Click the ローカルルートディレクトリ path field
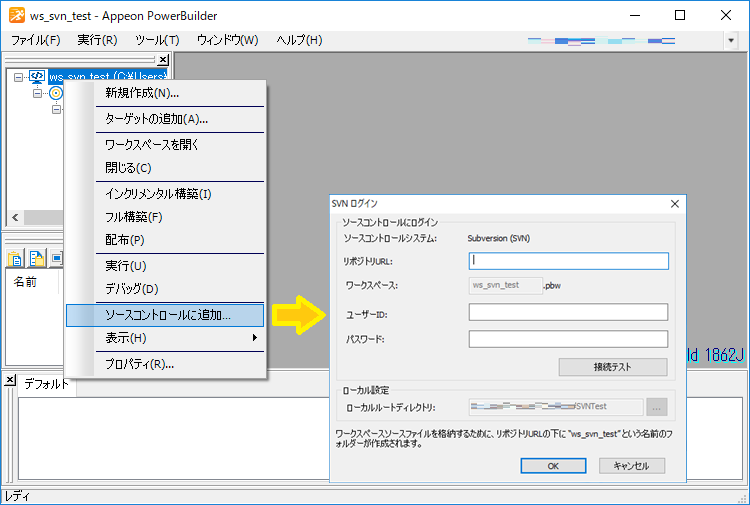 556,407
